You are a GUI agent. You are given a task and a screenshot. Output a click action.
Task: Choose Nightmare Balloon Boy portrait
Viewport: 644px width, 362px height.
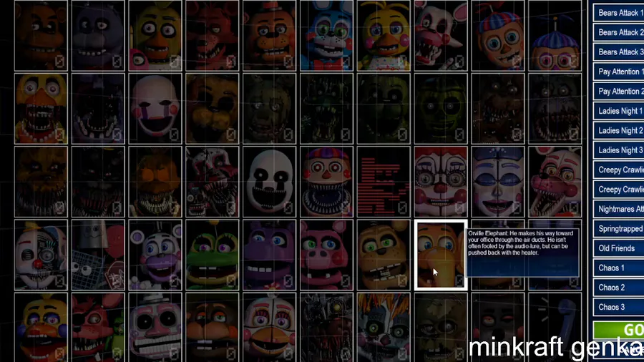click(x=326, y=182)
